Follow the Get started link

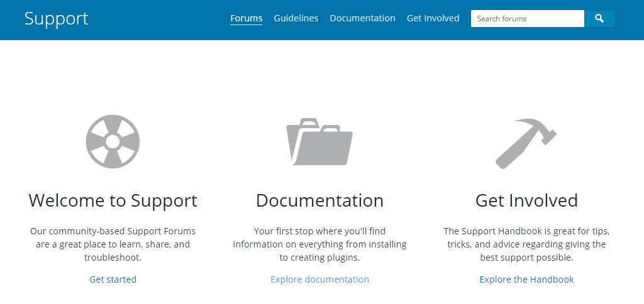[x=113, y=280]
